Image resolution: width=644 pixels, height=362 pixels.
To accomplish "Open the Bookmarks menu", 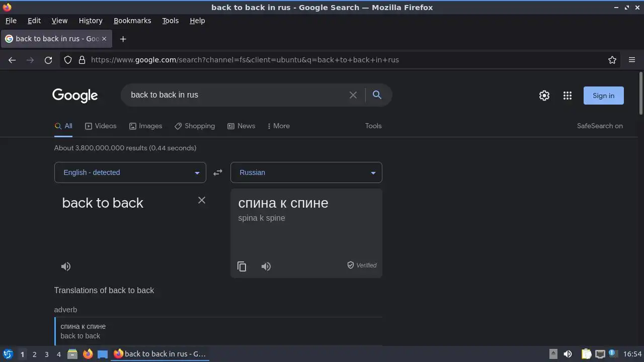I will pos(132,21).
